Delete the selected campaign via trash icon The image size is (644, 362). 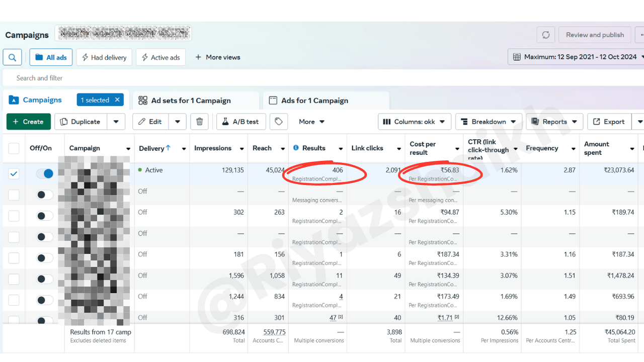click(x=199, y=122)
